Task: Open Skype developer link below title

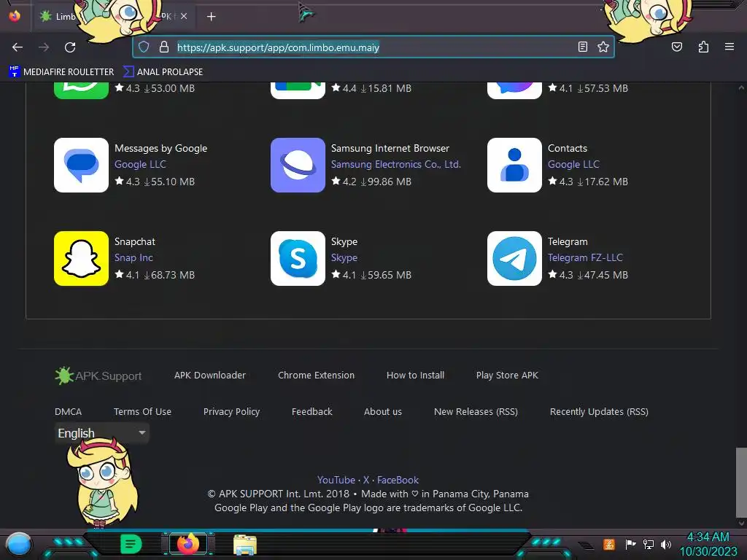Action: point(344,257)
